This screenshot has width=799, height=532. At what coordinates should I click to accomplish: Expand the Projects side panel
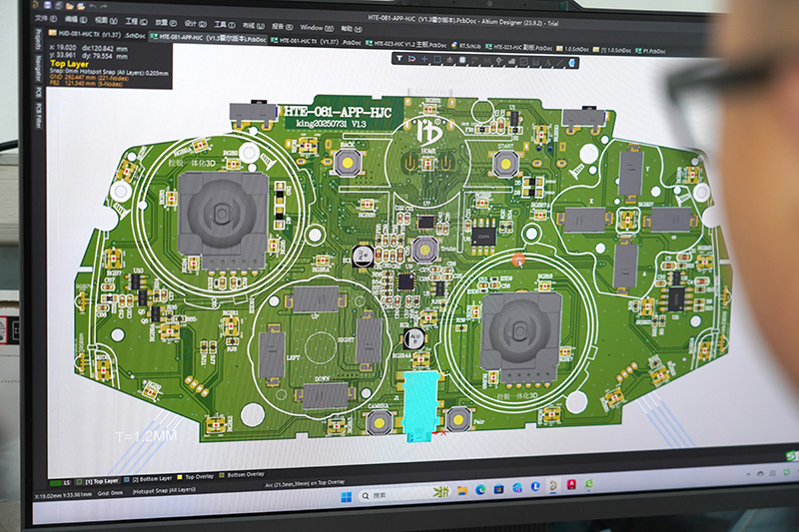click(x=38, y=40)
